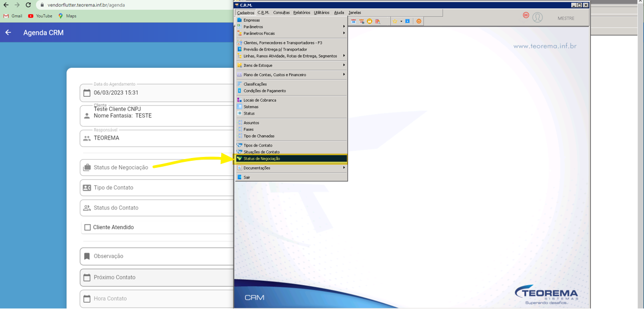Screen dimensions: 644x309
Task: Expand Linhas, Ramos Atividade, Rotas de Entrega submenu
Action: 291,56
